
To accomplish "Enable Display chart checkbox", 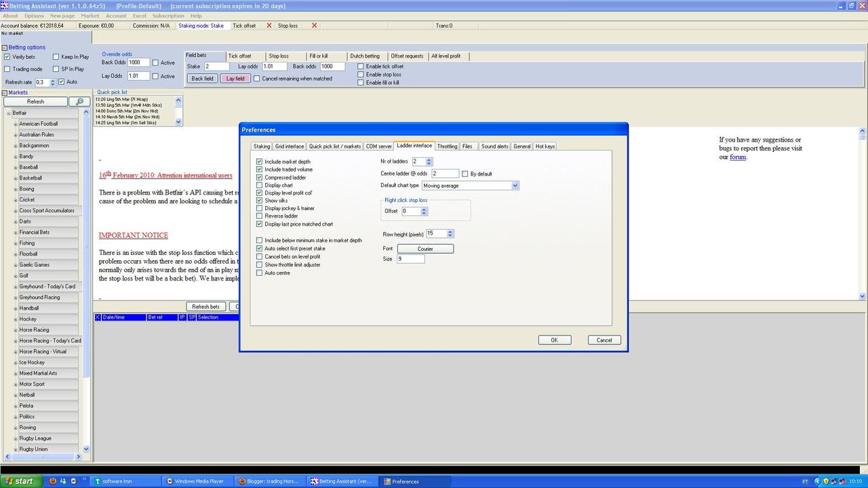I will 260,185.
